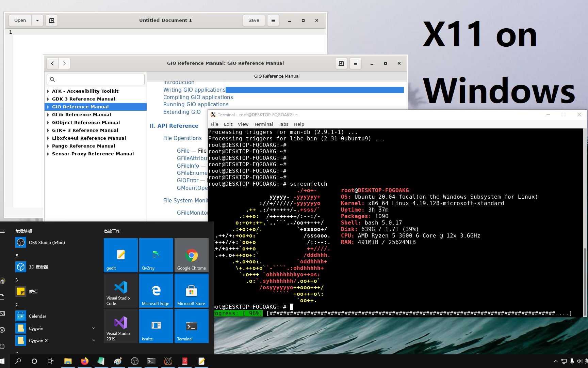Expand GLib Reference Manual tree node

pos(48,115)
